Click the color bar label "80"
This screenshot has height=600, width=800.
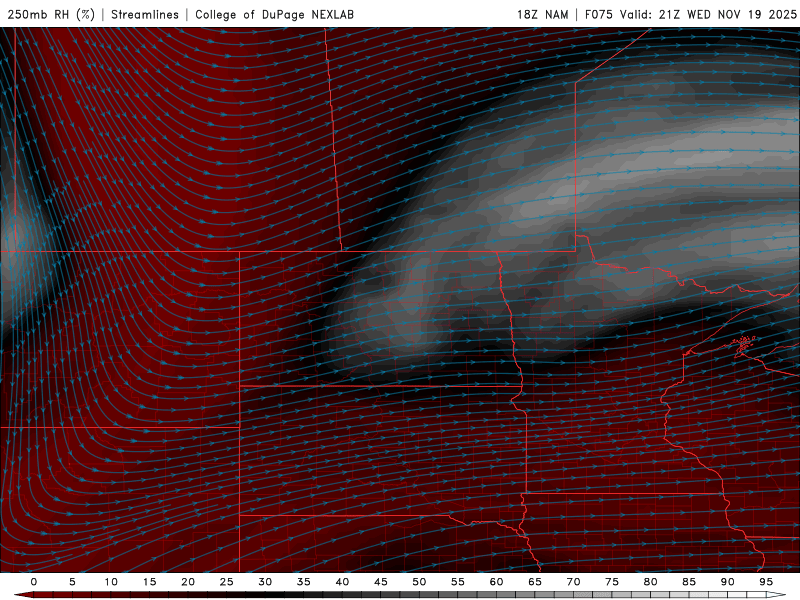tap(650, 582)
